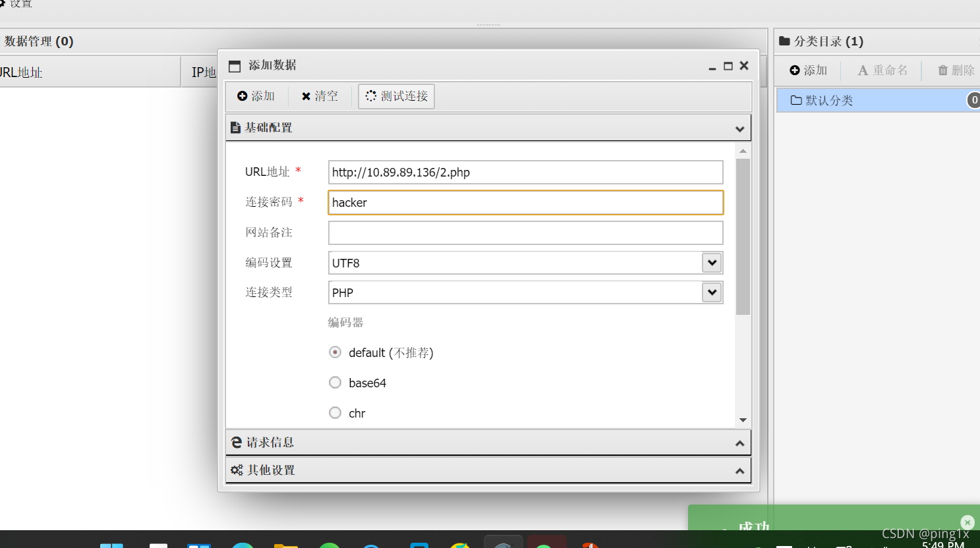Screen dimensions: 980x548
Task: Close the 添加数据 dialog
Action: click(x=744, y=66)
